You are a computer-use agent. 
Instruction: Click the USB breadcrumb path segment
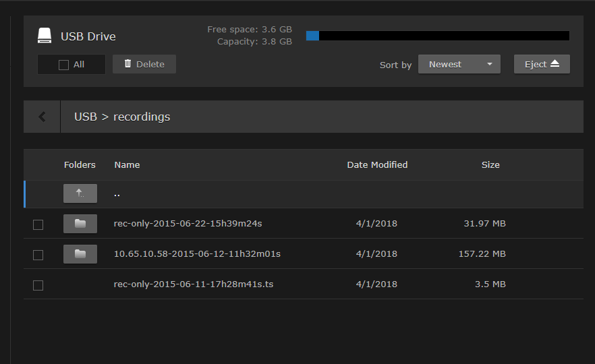pos(85,117)
